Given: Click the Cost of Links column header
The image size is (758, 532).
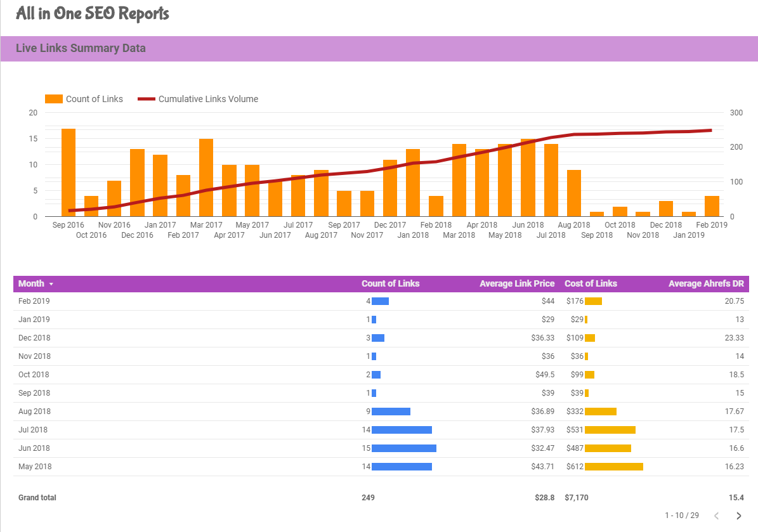Looking at the screenshot, I should click(591, 283).
